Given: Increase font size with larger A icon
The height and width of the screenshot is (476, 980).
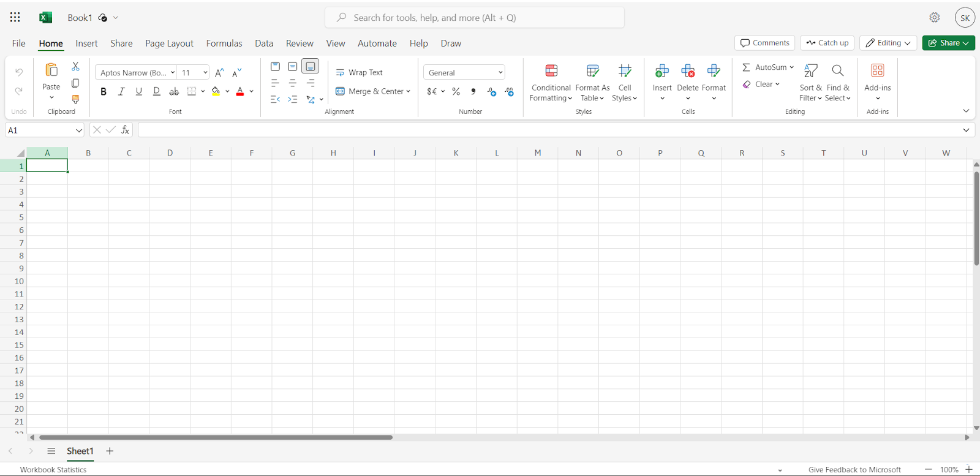Looking at the screenshot, I should pos(219,72).
